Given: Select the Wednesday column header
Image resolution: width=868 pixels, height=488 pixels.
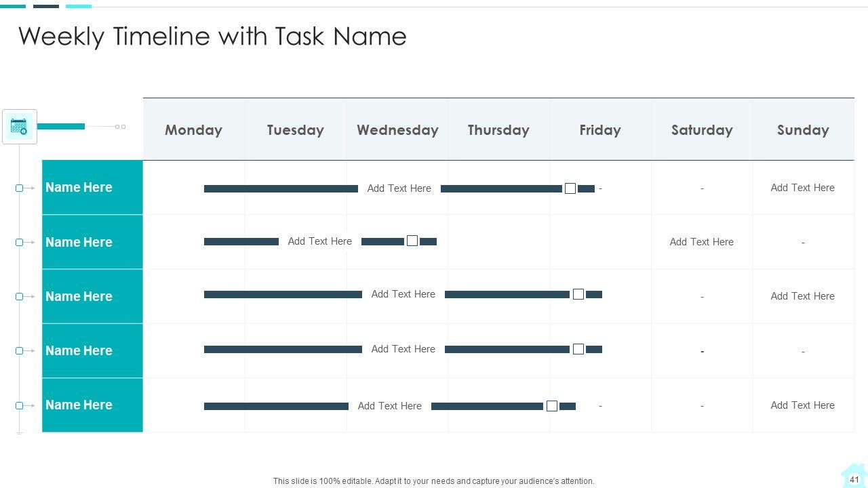Looking at the screenshot, I should click(397, 129).
